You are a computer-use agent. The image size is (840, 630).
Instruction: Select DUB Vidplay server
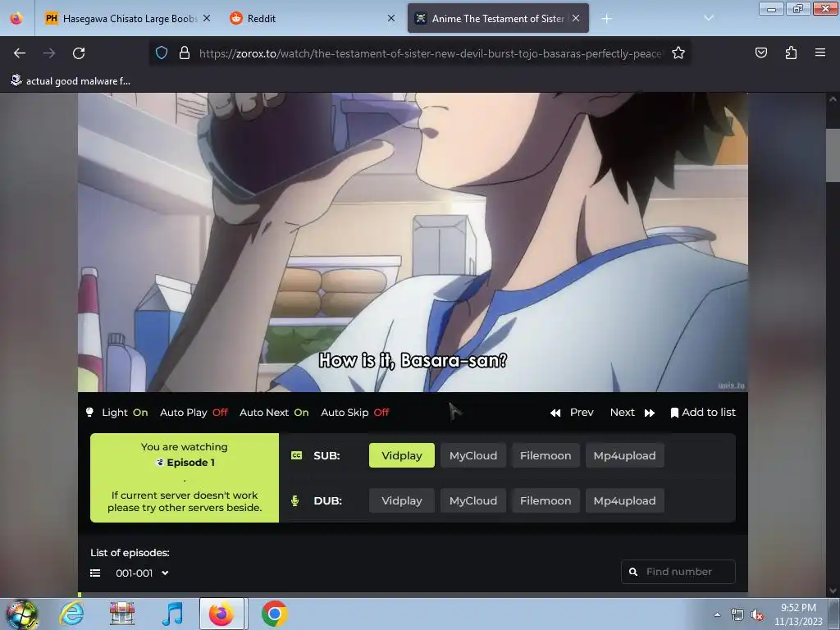point(402,501)
